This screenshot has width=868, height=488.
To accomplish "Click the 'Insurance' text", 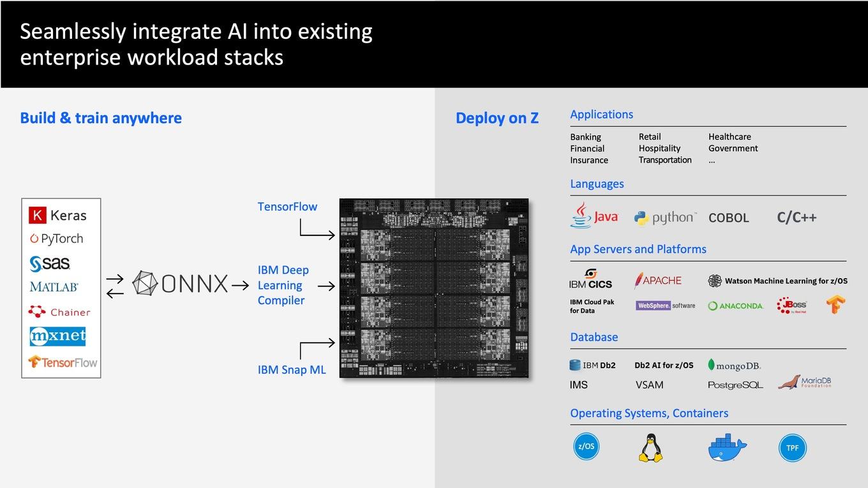I will click(x=589, y=160).
